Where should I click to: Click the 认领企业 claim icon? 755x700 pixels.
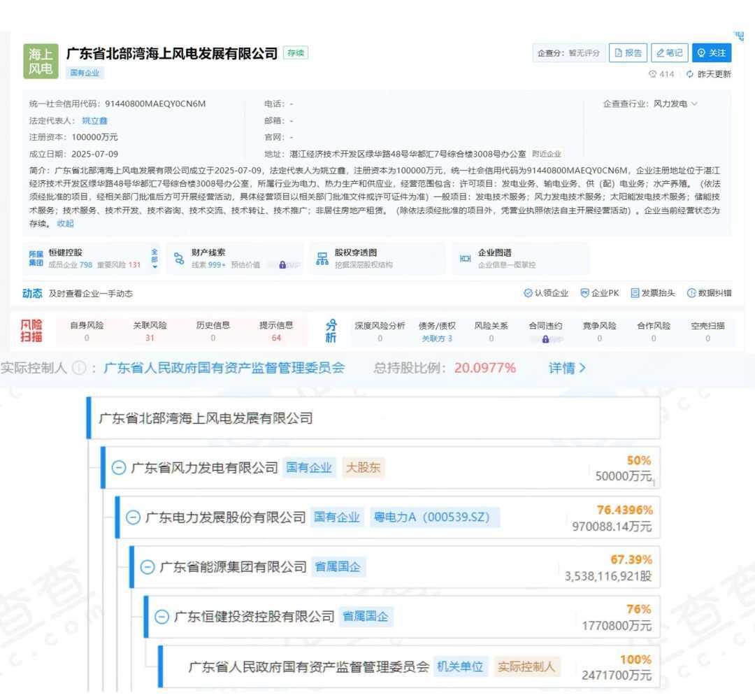[x=528, y=294]
